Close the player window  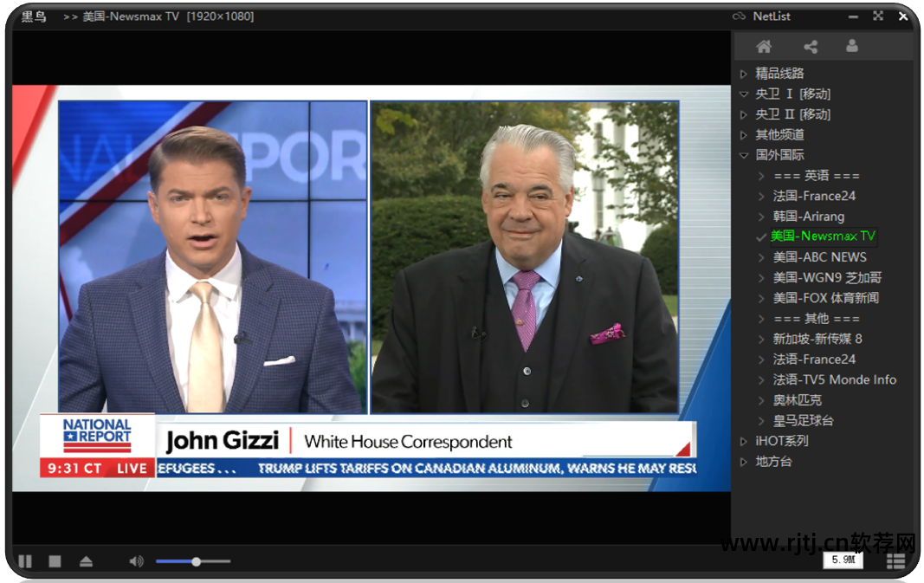click(903, 16)
